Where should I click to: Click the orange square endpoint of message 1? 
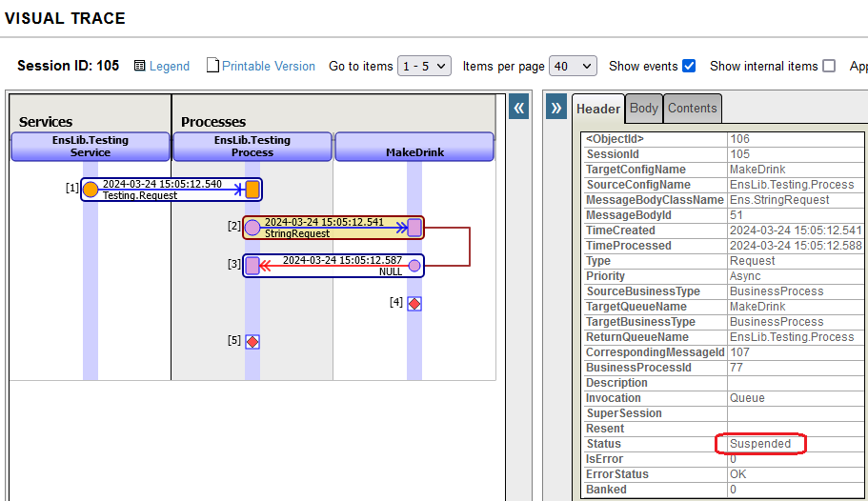click(252, 190)
